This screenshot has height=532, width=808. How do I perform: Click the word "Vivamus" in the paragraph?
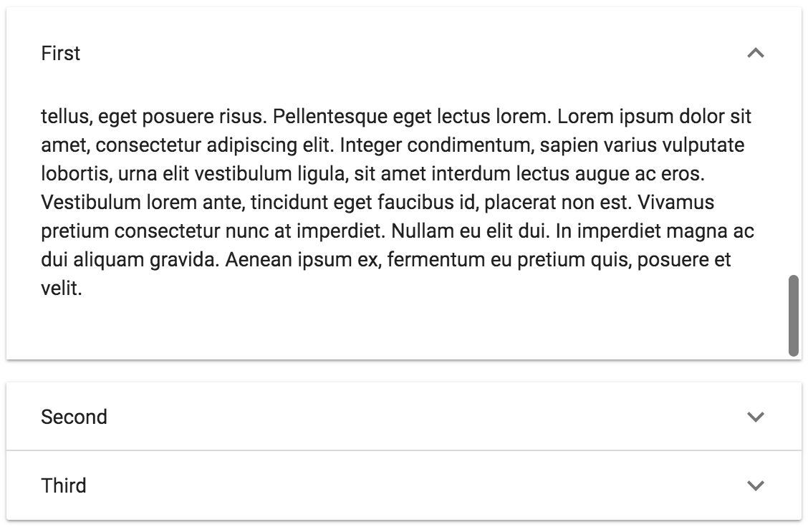tap(675, 203)
